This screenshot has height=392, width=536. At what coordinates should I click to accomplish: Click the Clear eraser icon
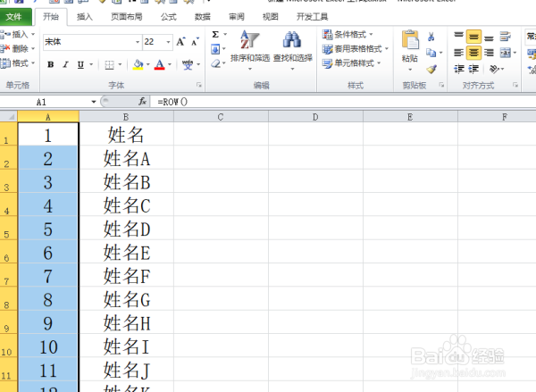[215, 63]
